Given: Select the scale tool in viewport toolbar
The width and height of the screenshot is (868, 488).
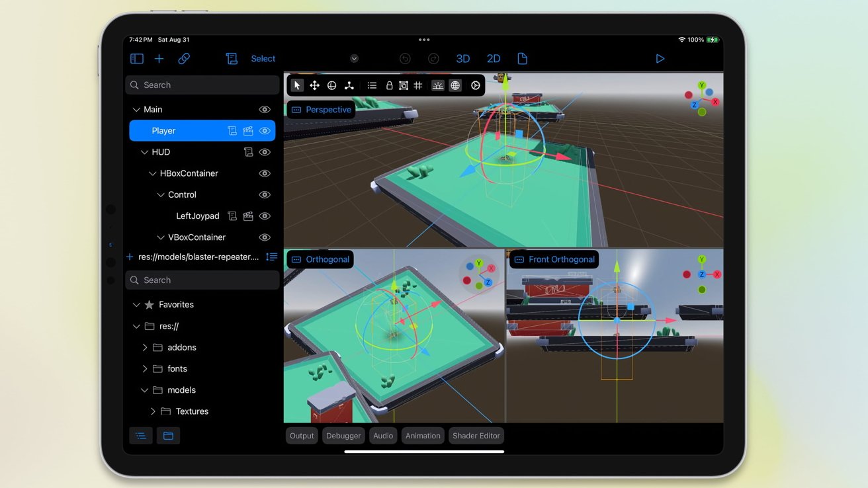Looking at the screenshot, I should (349, 85).
